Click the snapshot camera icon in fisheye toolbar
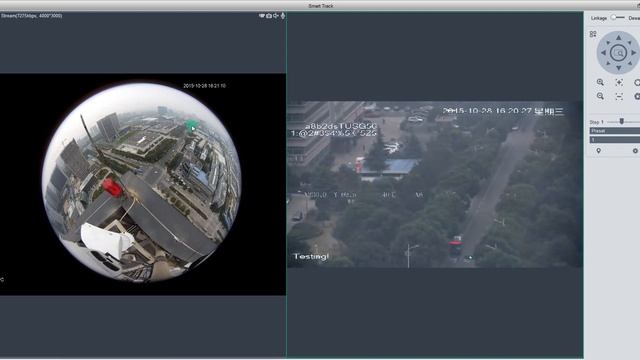This screenshot has width=640, height=360. (269, 16)
